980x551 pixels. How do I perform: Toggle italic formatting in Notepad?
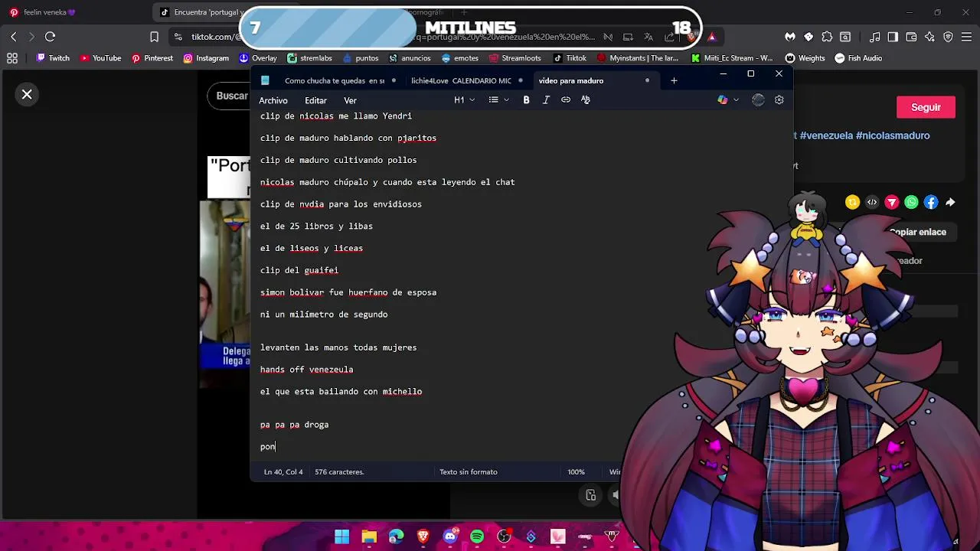(546, 100)
